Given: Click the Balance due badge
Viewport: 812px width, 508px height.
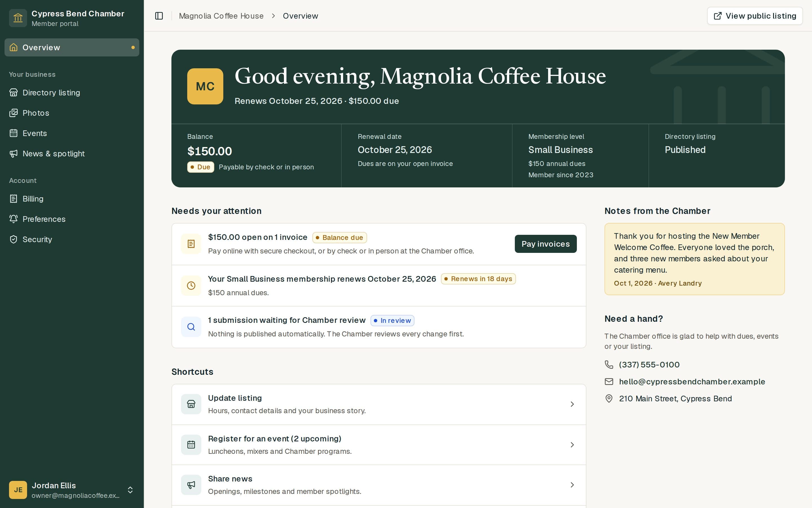Looking at the screenshot, I should 339,238.
